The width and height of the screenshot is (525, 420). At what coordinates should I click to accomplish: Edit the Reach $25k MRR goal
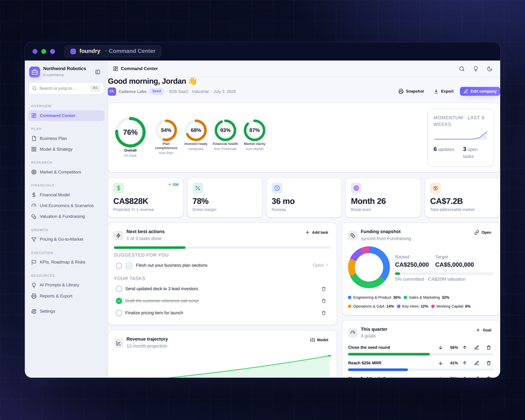(x=476, y=363)
